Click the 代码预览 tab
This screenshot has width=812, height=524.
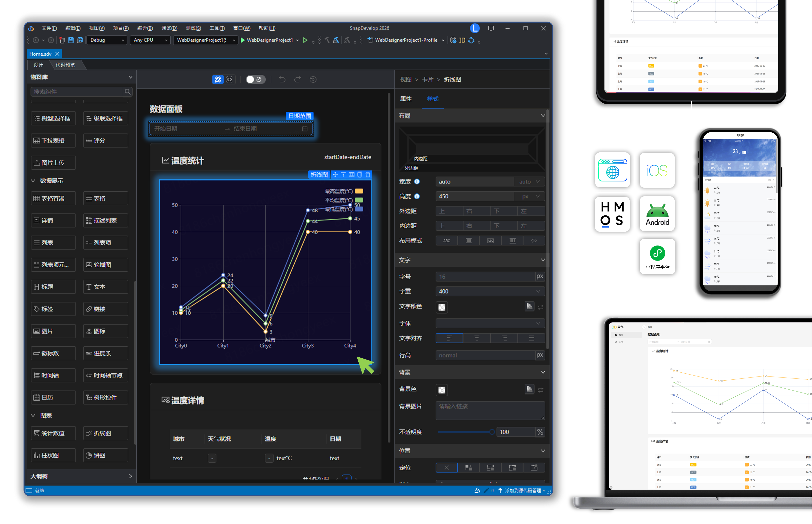click(65, 65)
